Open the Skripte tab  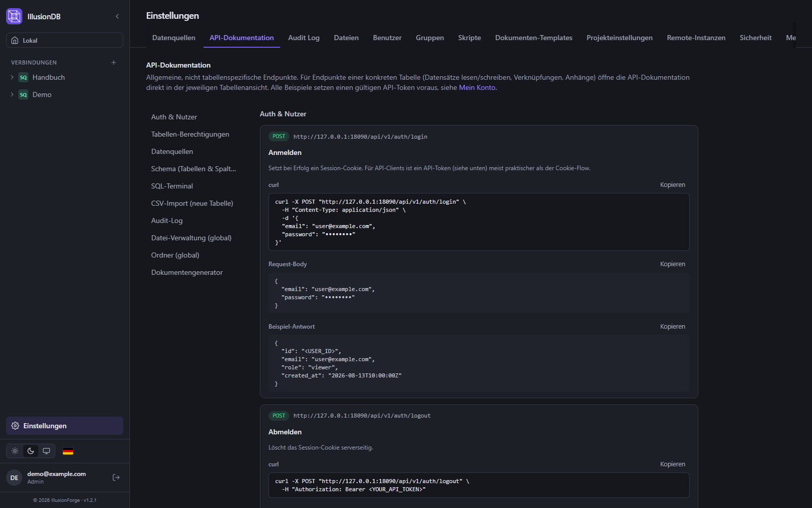pyautogui.click(x=469, y=38)
